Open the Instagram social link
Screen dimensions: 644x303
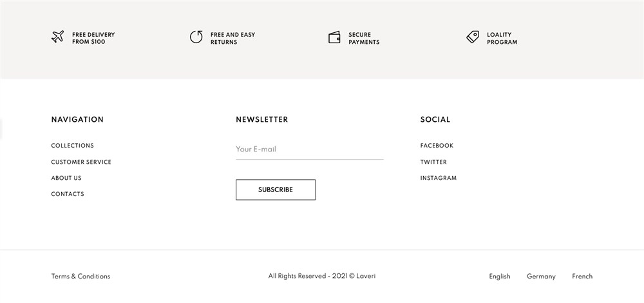[438, 178]
